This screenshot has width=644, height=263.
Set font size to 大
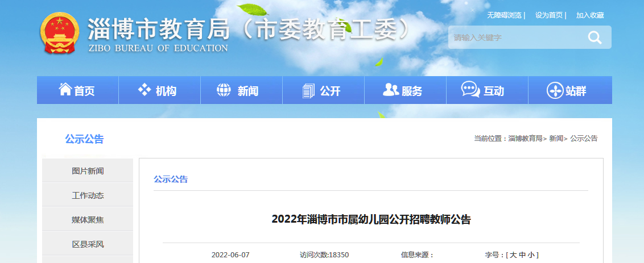(513, 255)
